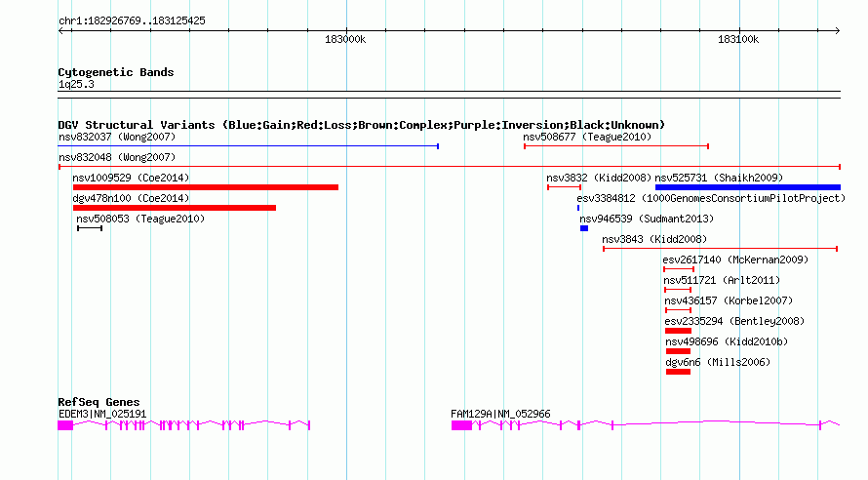
Task: Click the 183100k ruler tick label
Action: tap(738, 40)
